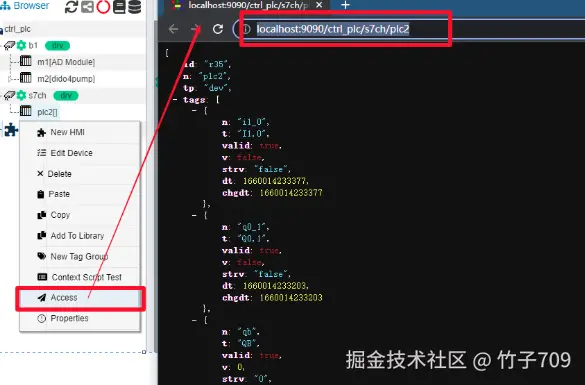This screenshot has height=385, width=585.
Task: Select the m1[AD Module] tree item
Action: (66, 62)
